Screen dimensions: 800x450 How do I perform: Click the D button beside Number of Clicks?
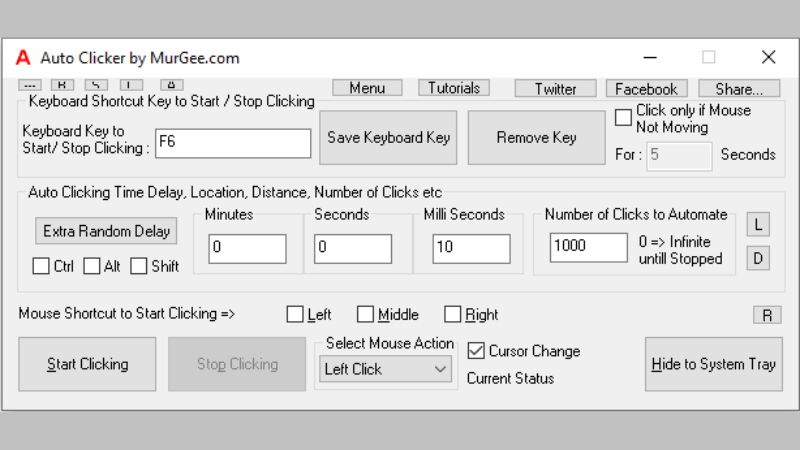pyautogui.click(x=758, y=258)
